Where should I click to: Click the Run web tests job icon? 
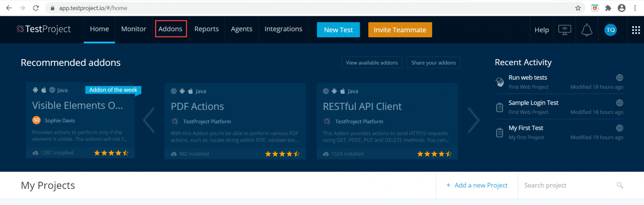coord(499,82)
